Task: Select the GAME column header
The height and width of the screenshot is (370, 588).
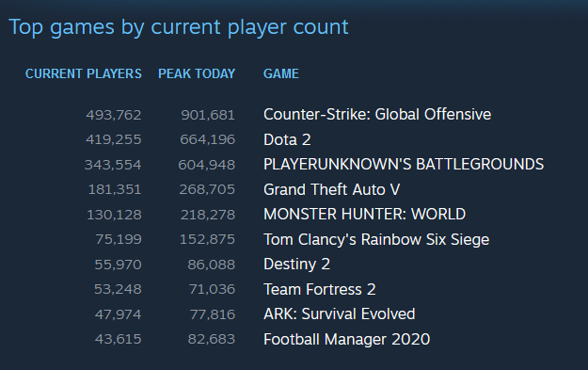Action: 281,73
